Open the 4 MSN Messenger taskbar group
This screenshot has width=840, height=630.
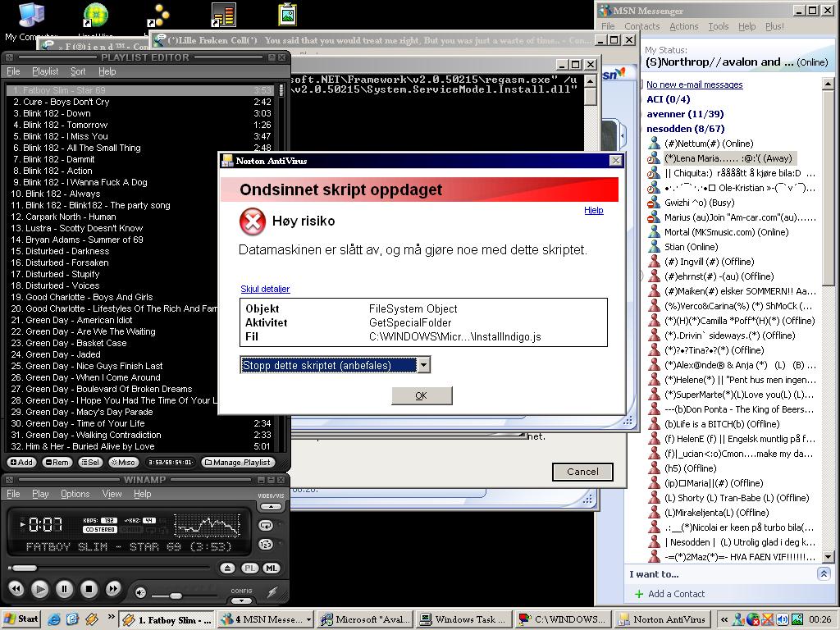click(267, 619)
